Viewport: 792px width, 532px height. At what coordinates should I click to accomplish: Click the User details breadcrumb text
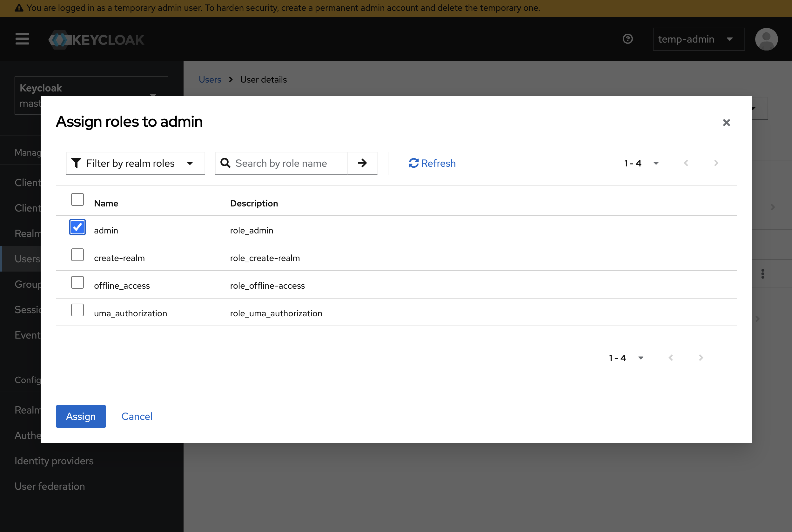click(264, 79)
